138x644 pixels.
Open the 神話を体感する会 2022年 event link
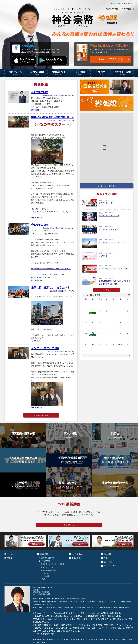(109, 216)
